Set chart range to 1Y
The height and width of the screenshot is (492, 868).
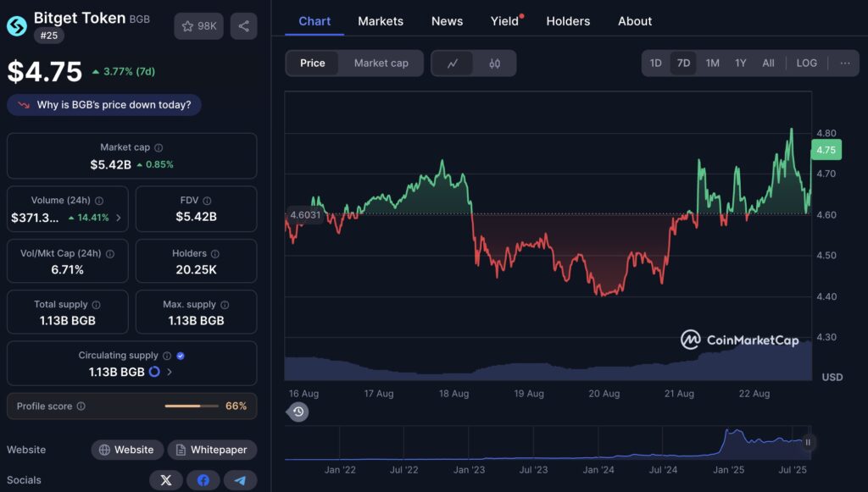[741, 63]
